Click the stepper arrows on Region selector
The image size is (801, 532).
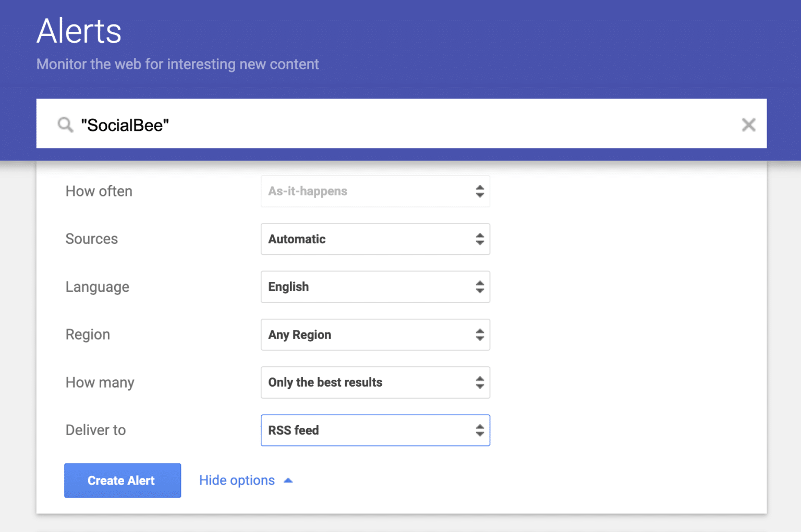479,335
